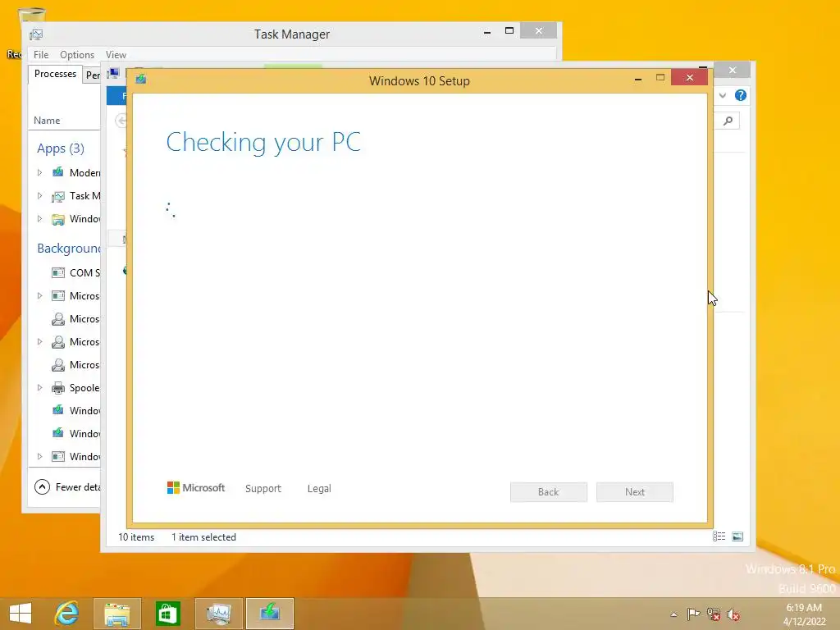Click the File Explorer back arrow

coord(121,121)
